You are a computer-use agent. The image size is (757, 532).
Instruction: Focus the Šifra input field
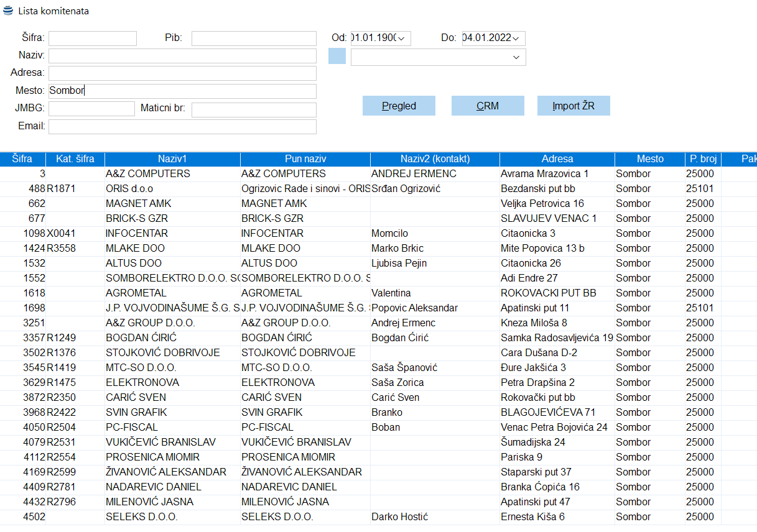click(92, 39)
